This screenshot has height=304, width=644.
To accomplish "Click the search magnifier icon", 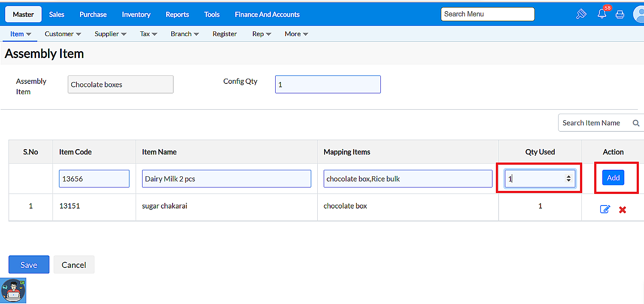I will click(636, 123).
